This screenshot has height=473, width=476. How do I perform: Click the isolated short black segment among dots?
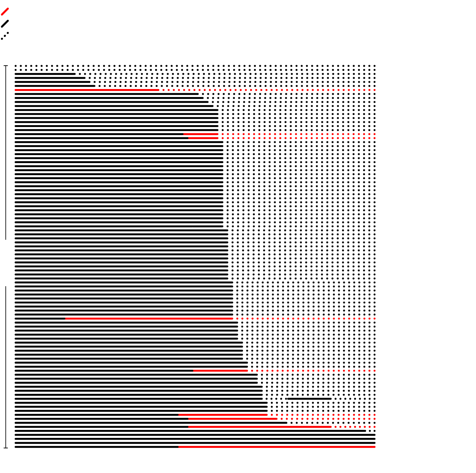click(309, 399)
